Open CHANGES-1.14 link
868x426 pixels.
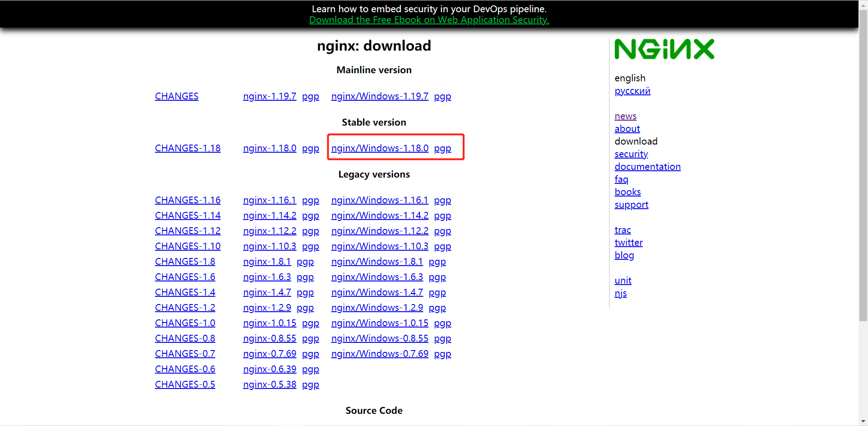188,215
